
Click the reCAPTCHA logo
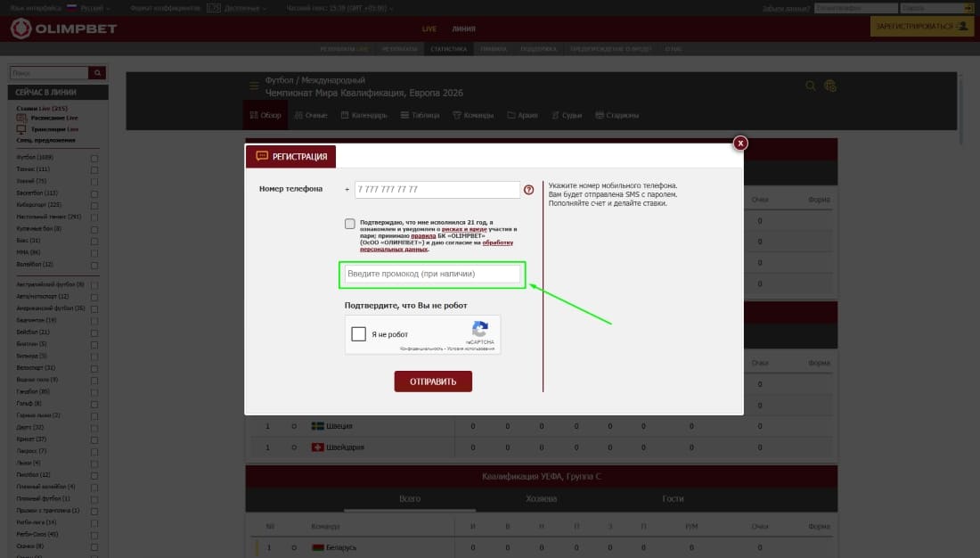[x=480, y=329]
